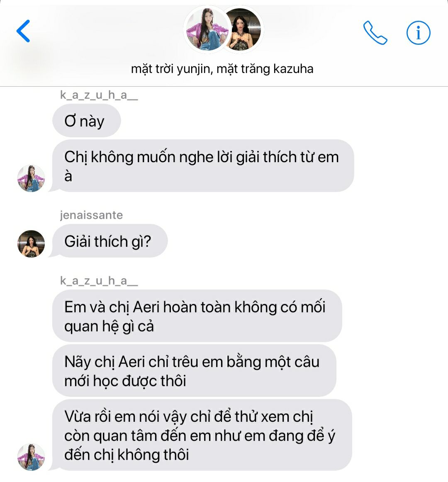Open the jenaissante sender name label
Viewport: 448px width, 482px height.
pos(91,215)
